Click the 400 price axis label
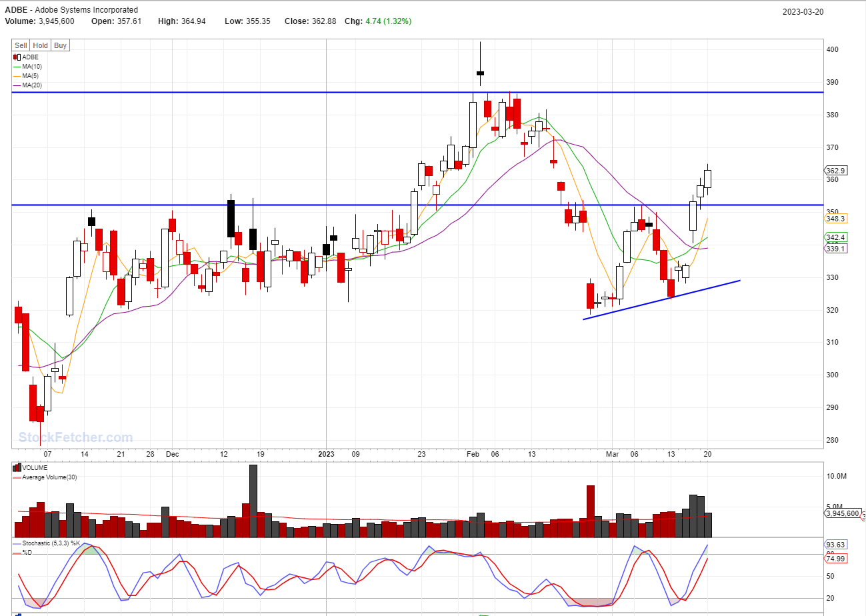Viewport: 866px width, 616px height. coord(833,50)
